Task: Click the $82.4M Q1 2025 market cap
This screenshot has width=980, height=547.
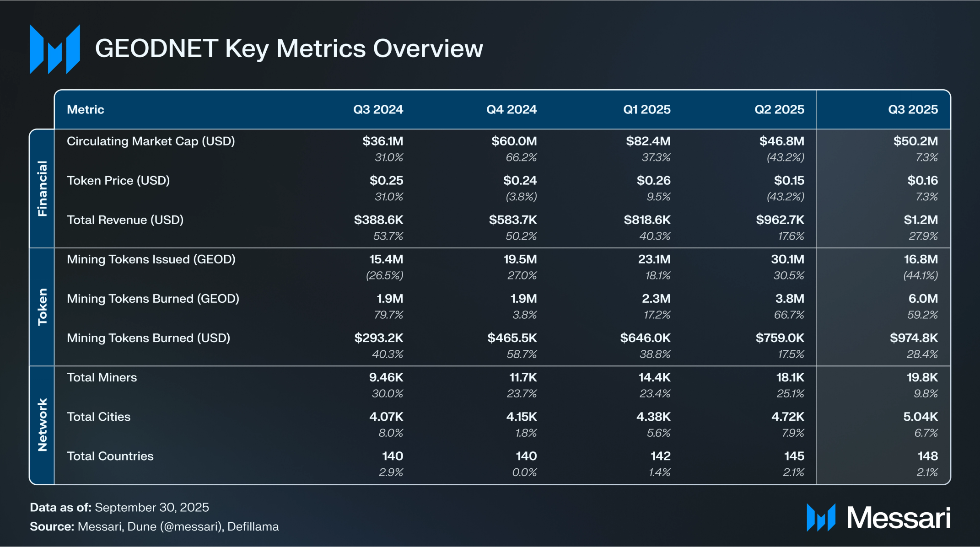Action: [x=648, y=141]
